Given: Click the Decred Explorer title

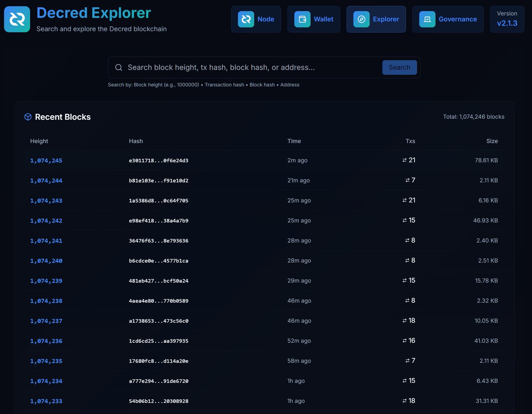Looking at the screenshot, I should point(94,13).
